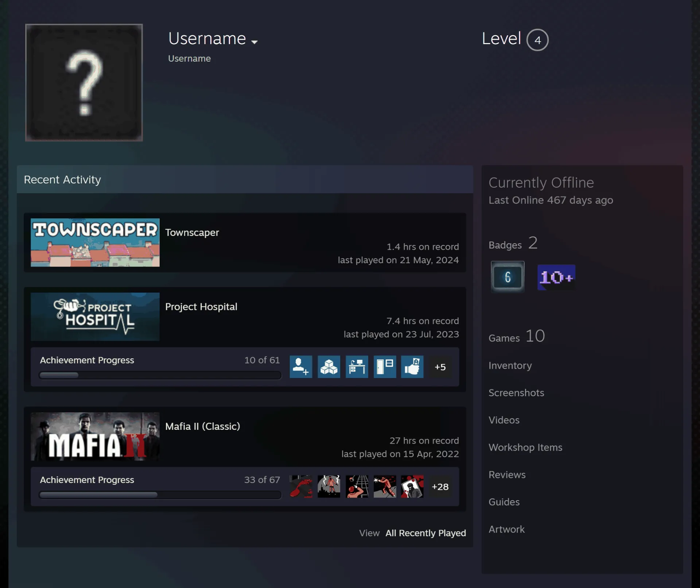
Task: Click the Project Hospital desk achievement icon
Action: point(357,367)
